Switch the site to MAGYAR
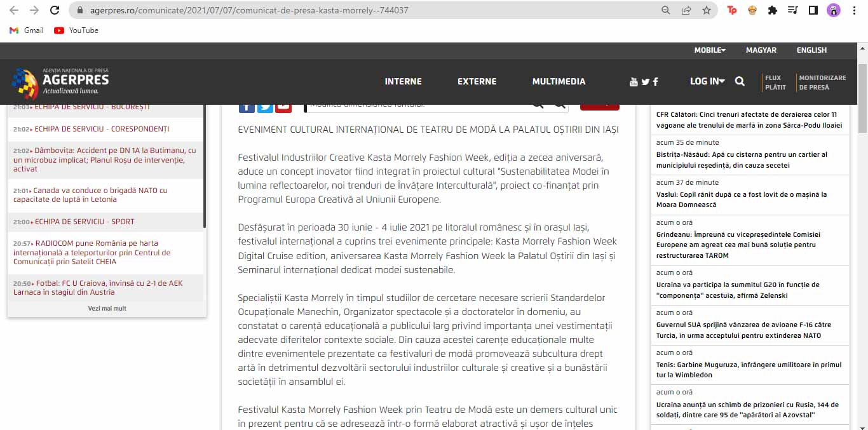The width and height of the screenshot is (868, 430). [x=761, y=50]
